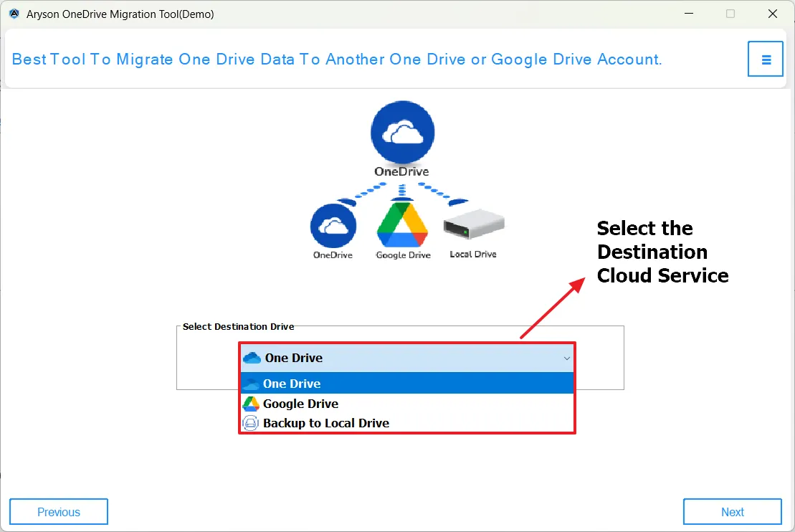The width and height of the screenshot is (795, 532).
Task: Collapse the destination dropdown using its chevron
Action: [x=566, y=358]
